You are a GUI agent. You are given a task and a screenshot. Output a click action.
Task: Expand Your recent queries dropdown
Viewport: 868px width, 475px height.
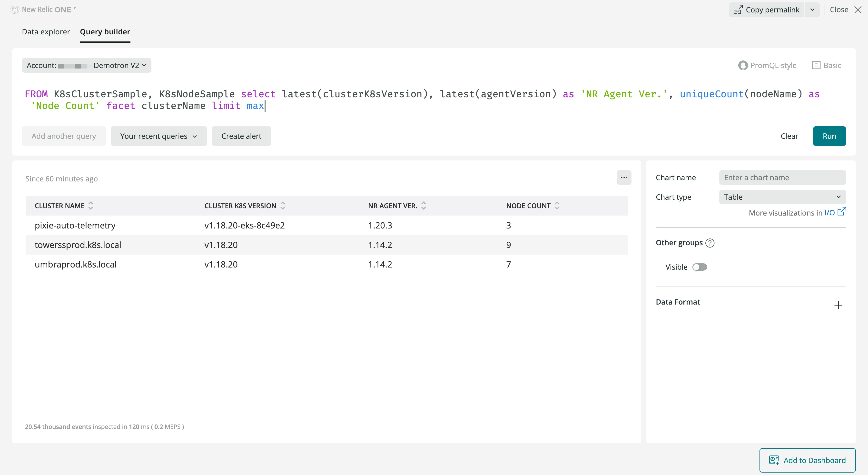click(158, 136)
